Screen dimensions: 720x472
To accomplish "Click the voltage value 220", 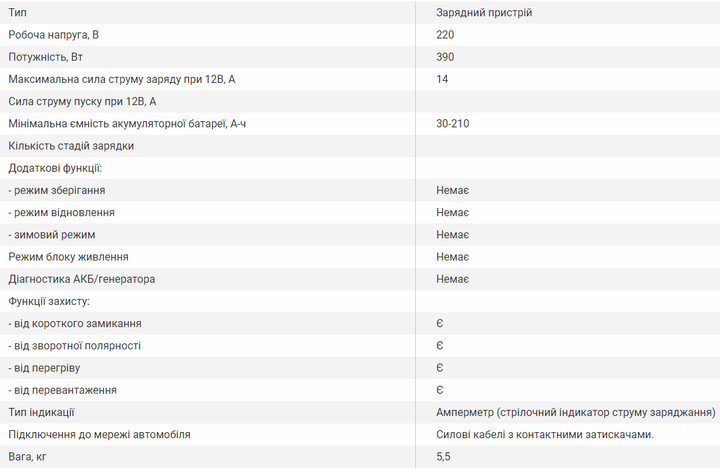I will 445,35.
